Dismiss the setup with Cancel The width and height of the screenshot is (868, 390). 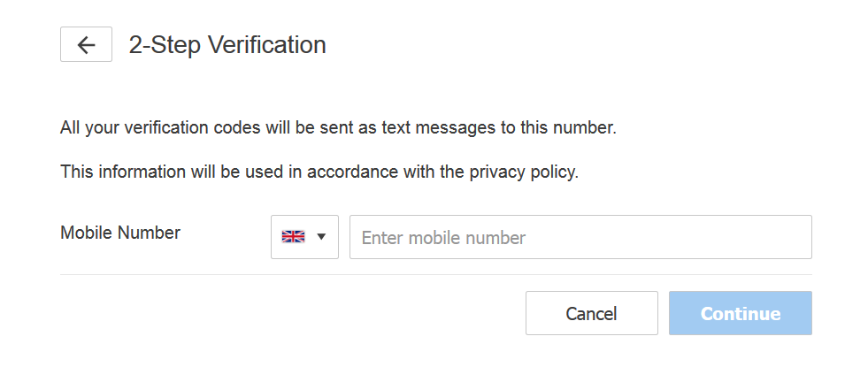(591, 313)
